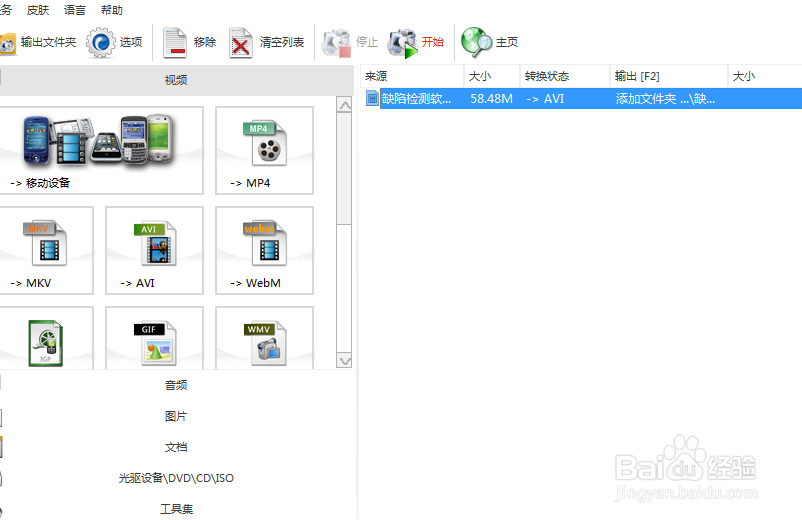
Task: Select the 缺陷检测软... file name
Action: 416,98
